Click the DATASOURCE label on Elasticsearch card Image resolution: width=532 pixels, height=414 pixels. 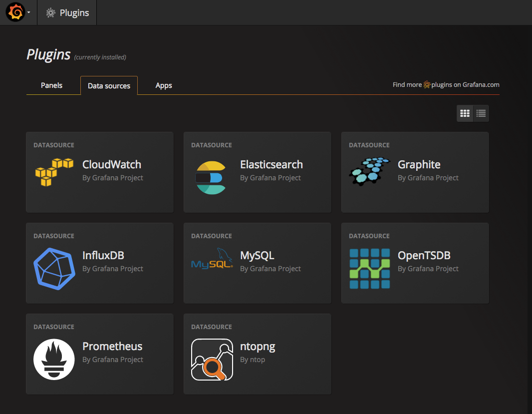pos(212,145)
